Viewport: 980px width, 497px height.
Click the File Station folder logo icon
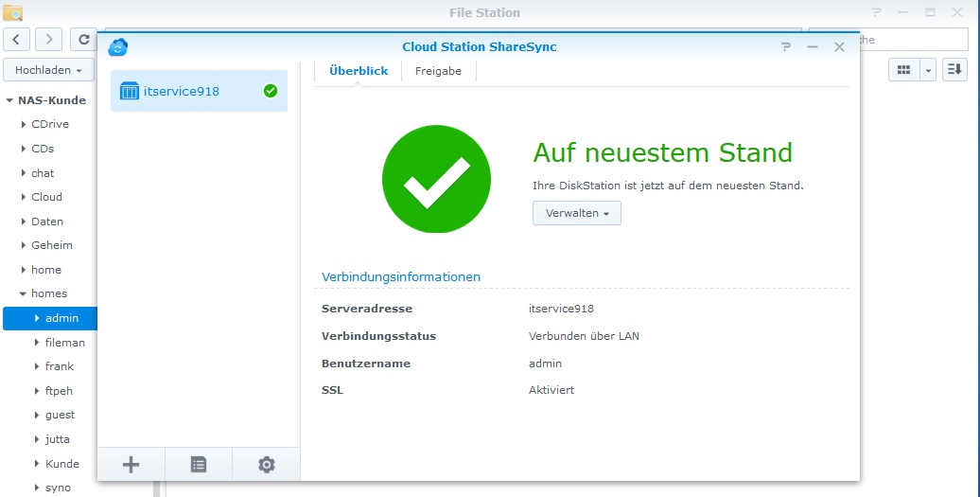point(12,12)
